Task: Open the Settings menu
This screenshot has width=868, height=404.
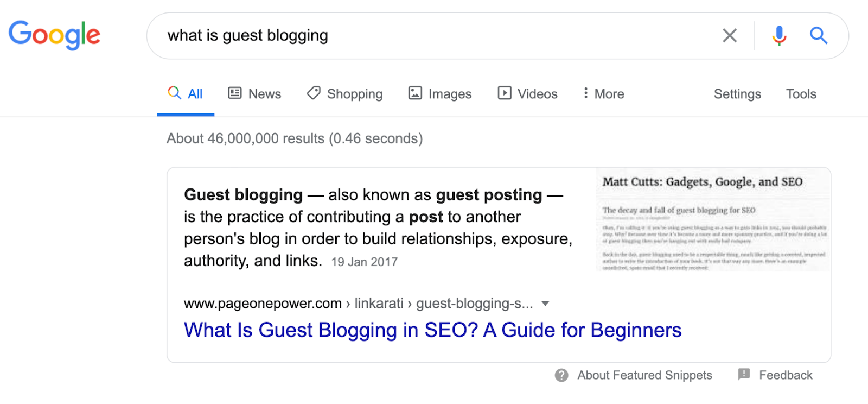Action: click(x=737, y=93)
